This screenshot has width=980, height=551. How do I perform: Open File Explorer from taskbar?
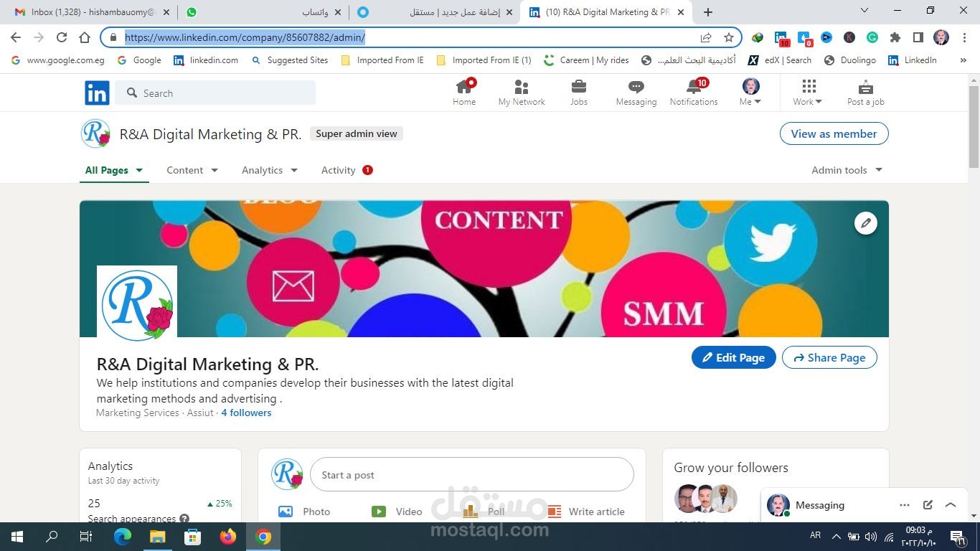(x=158, y=537)
